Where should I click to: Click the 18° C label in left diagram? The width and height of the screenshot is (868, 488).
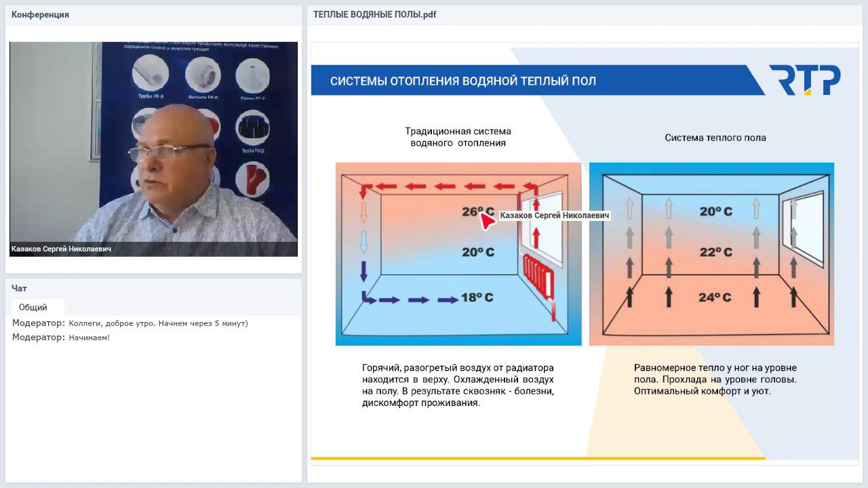[477, 298]
